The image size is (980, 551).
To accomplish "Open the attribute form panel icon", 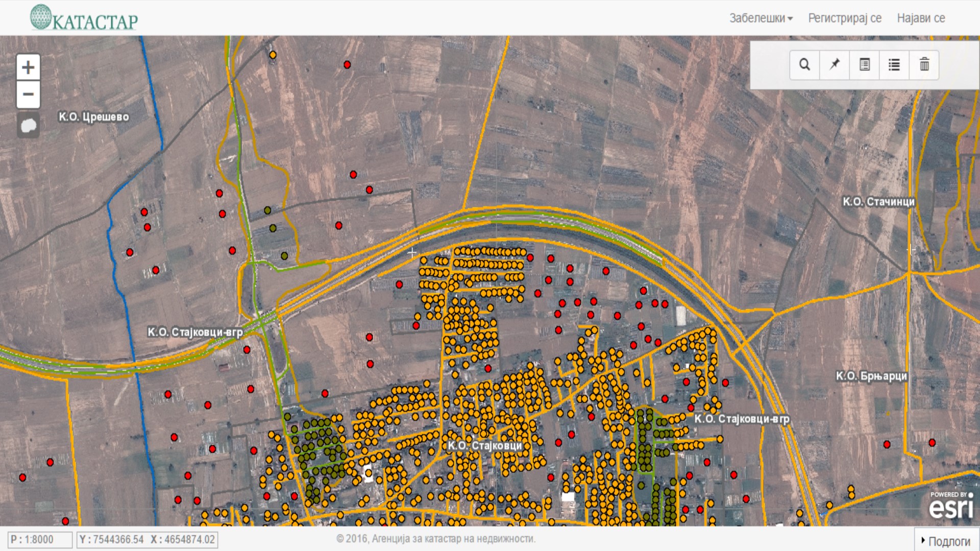I will tap(865, 65).
